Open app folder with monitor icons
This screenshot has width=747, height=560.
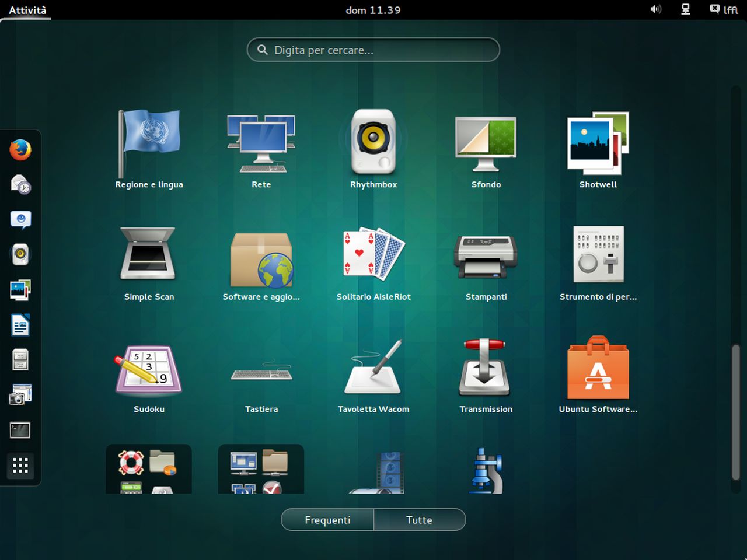click(x=261, y=469)
